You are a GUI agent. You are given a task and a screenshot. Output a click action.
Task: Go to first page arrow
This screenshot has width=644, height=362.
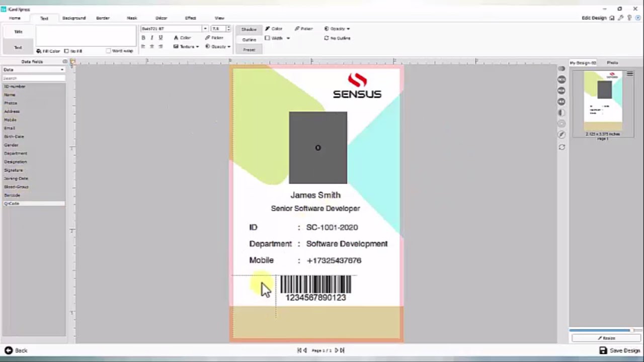[x=299, y=350]
